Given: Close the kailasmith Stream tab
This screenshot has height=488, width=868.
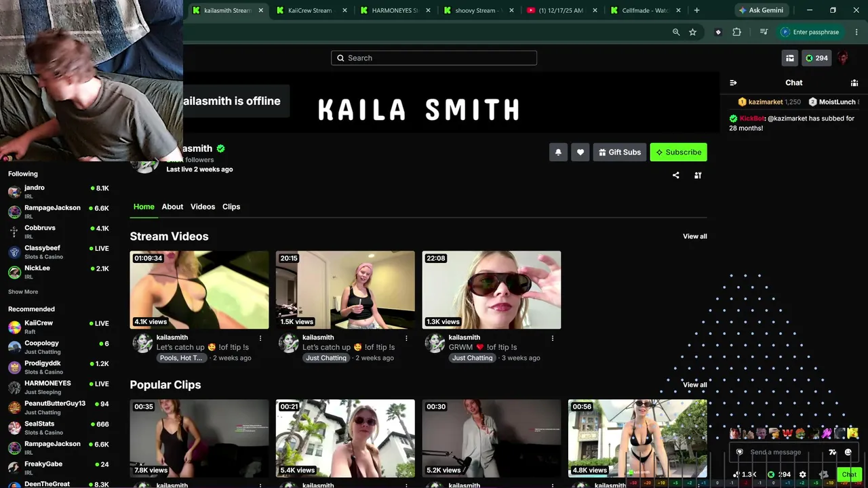Looking at the screenshot, I should pos(261,10).
